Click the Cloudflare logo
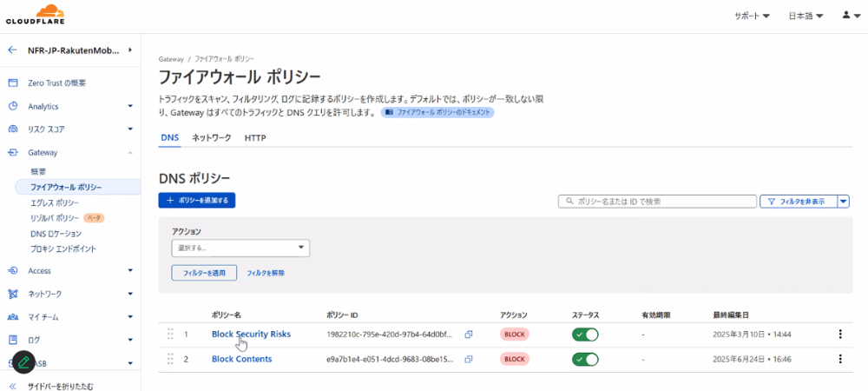The image size is (868, 391). click(x=36, y=15)
